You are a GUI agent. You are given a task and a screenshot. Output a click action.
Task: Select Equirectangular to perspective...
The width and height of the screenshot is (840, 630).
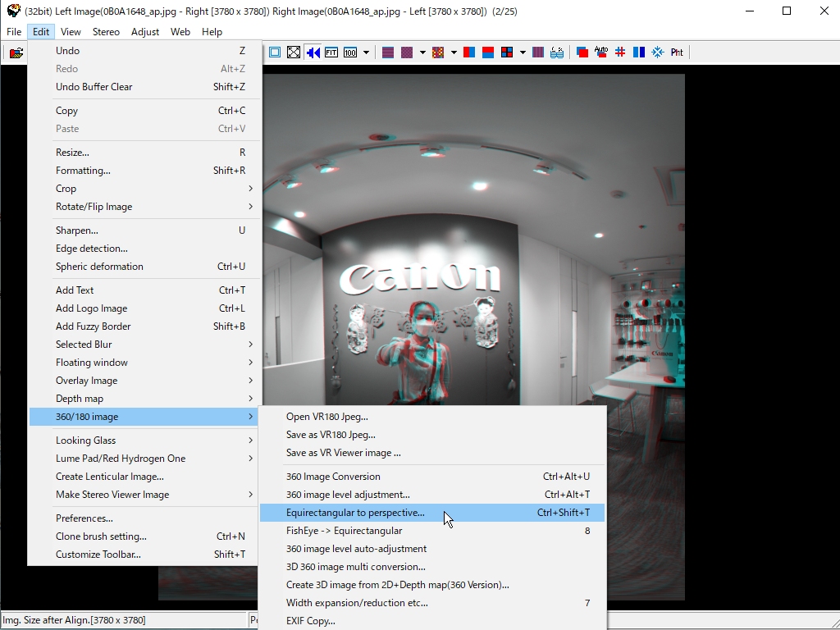coord(432,513)
